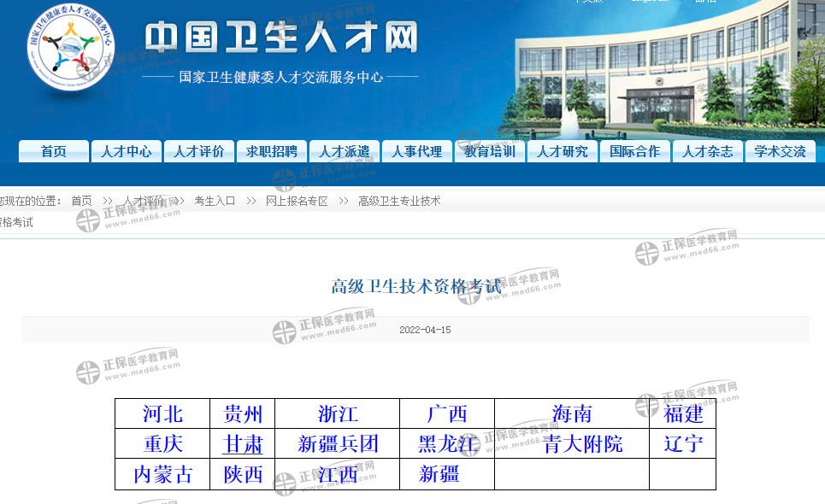Open the 人才中心 navigation tab
The height and width of the screenshot is (504, 825).
[126, 151]
